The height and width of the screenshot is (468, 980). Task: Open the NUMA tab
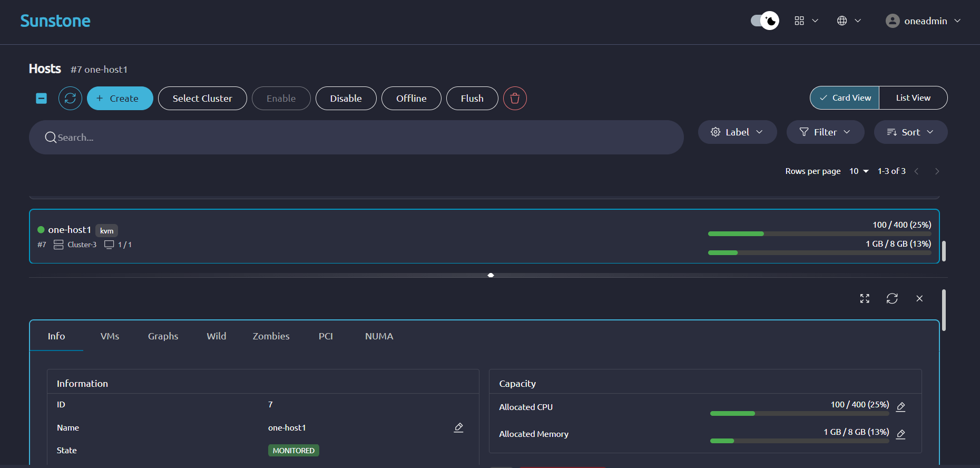click(379, 336)
